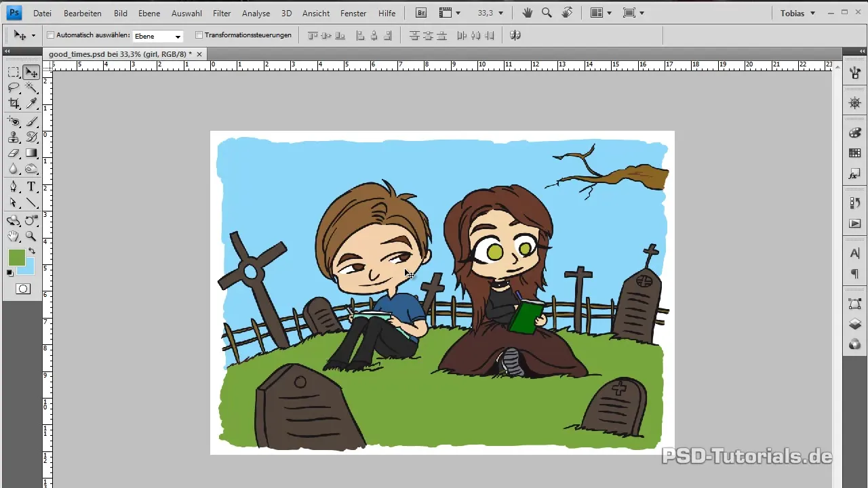Select the Crop tool
The image size is (868, 488).
[x=14, y=103]
